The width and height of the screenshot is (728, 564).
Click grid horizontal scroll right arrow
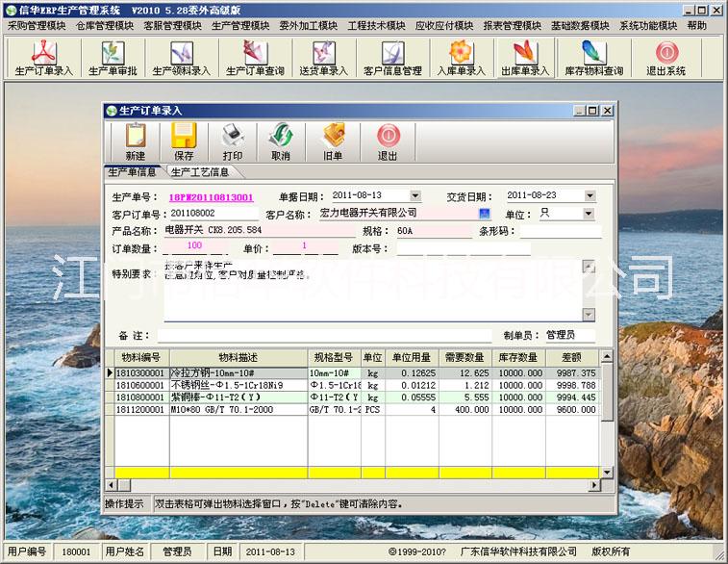pyautogui.click(x=593, y=485)
